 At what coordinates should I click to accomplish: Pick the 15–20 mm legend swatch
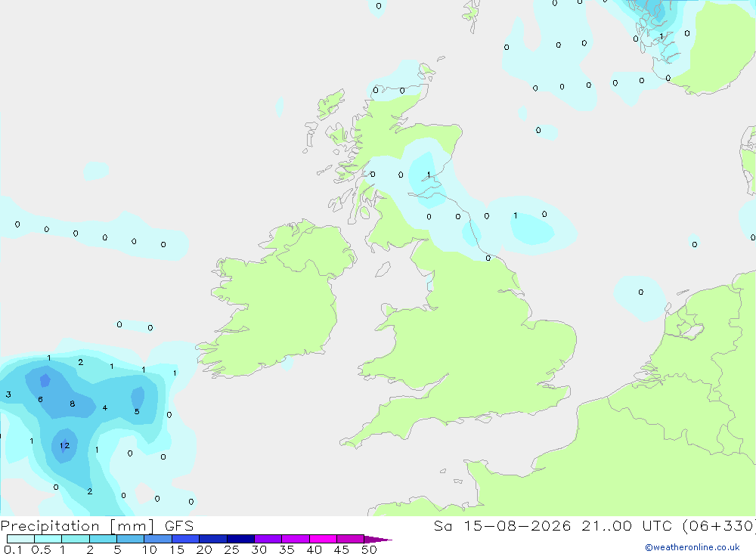pyautogui.click(x=186, y=539)
